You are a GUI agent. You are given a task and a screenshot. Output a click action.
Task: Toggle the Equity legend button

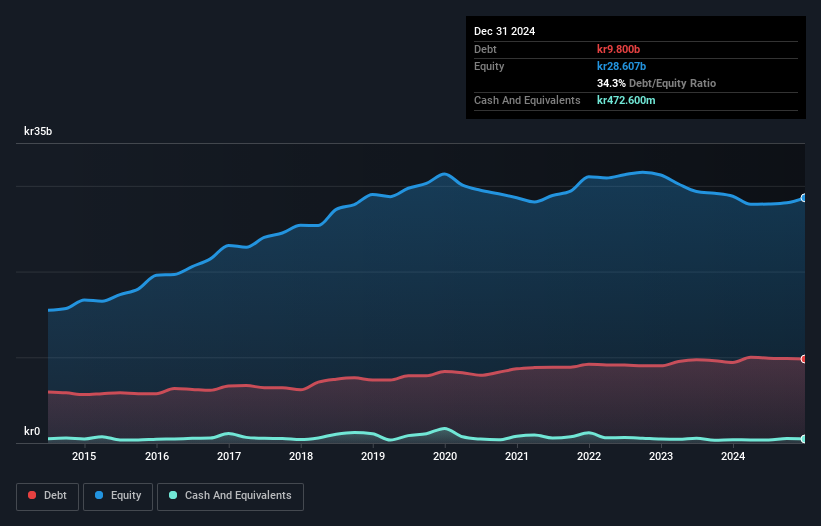(x=118, y=496)
